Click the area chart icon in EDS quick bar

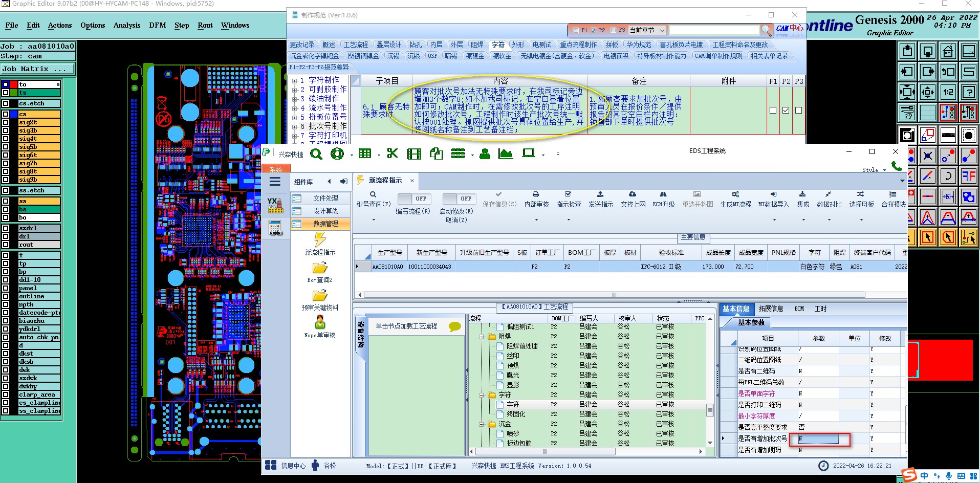coord(506,153)
